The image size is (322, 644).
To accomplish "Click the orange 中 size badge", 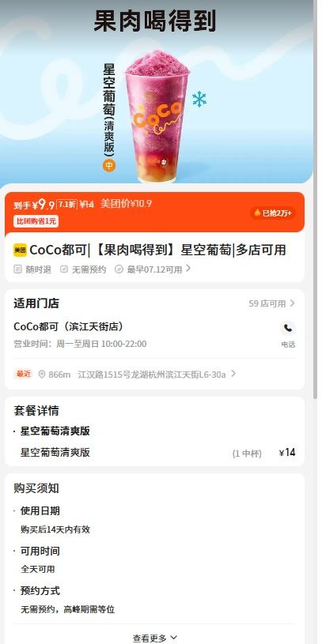I will coord(109,165).
